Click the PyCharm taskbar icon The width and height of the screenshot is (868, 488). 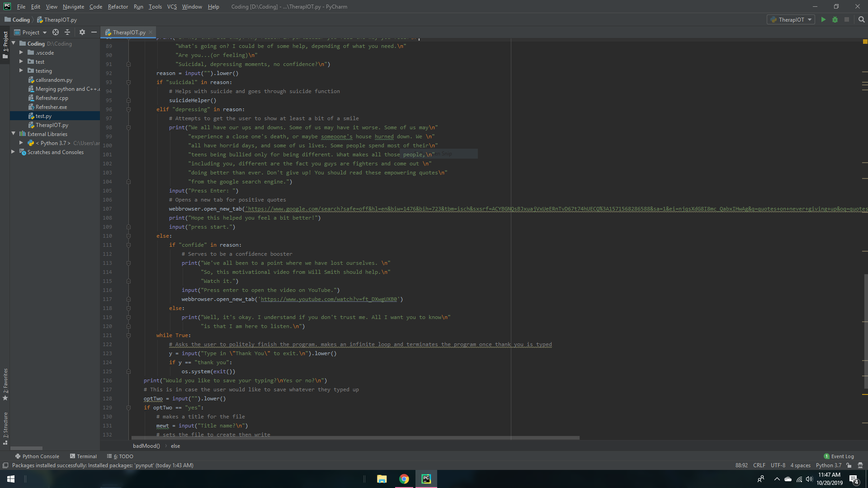point(426,479)
